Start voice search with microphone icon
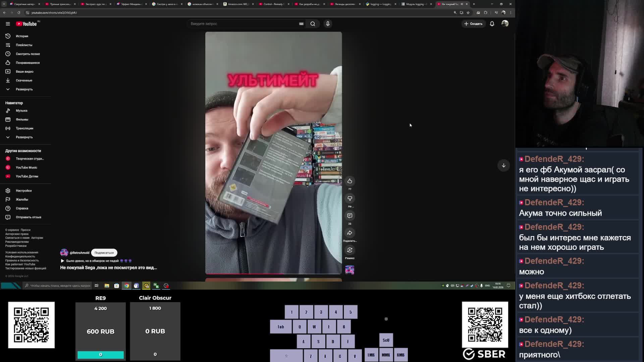Screen dimensions: 644x362 [x=328, y=24]
